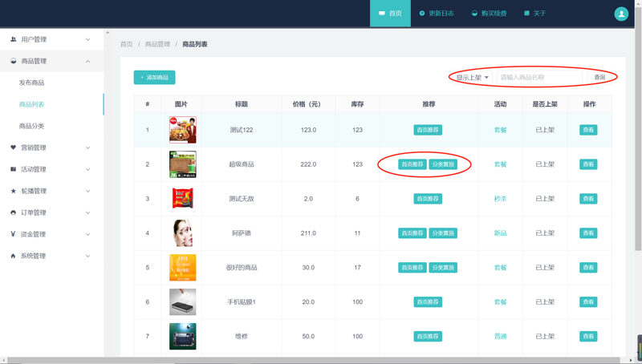Click the 超级商品 product thumbnail
The width and height of the screenshot is (642, 364).
tap(183, 164)
